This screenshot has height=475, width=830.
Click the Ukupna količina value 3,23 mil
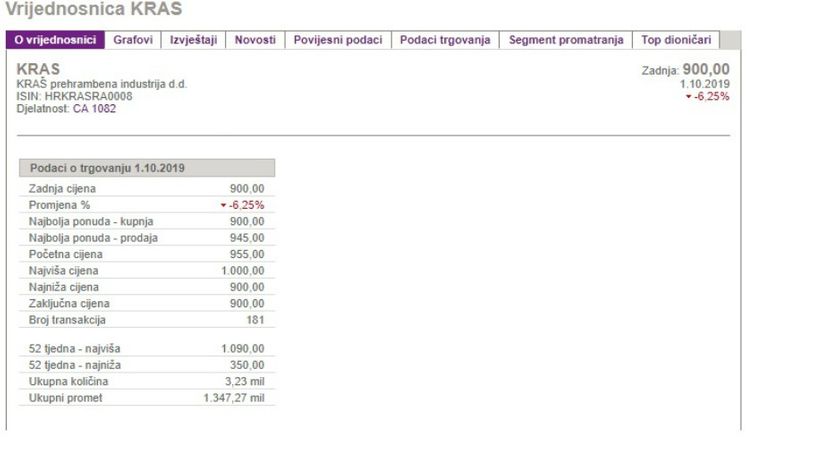(245, 381)
